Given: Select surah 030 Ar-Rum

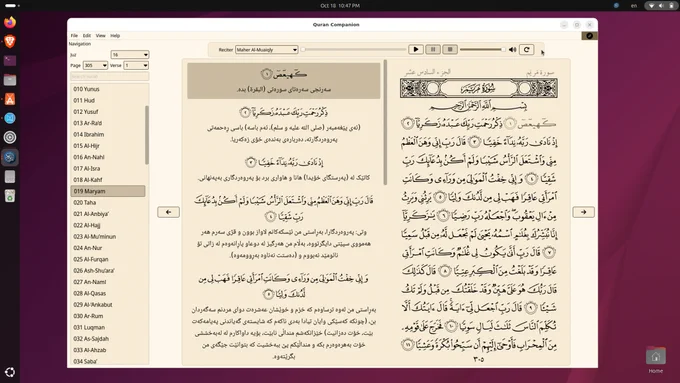Looking at the screenshot, I should pyautogui.click(x=108, y=316).
